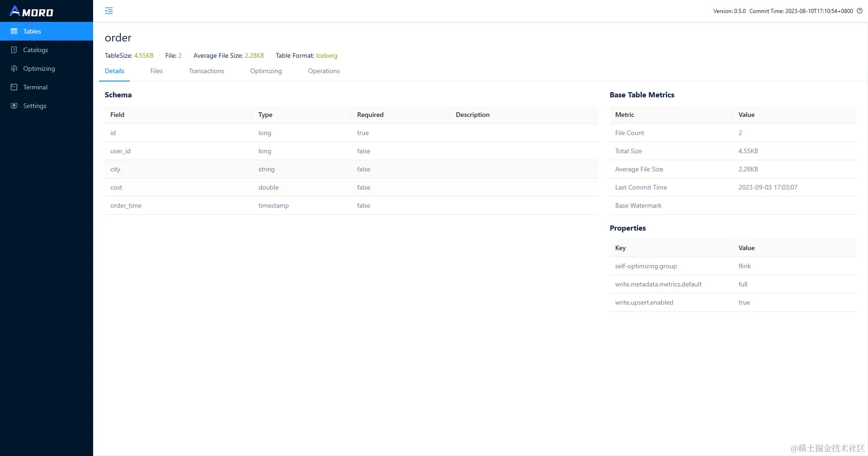Click the 'double' type in cost row
Image resolution: width=868 pixels, height=456 pixels.
[269, 187]
